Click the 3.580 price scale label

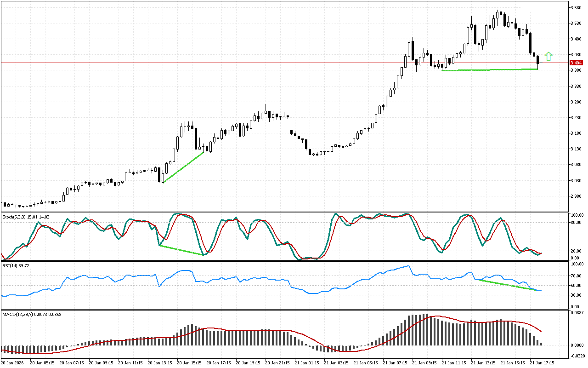point(576,8)
